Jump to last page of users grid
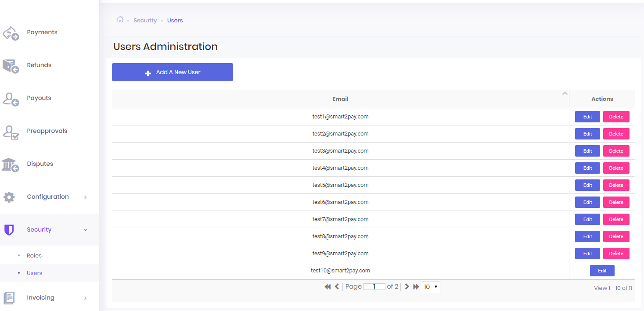Image resolution: width=644 pixels, height=311 pixels. 416,286
